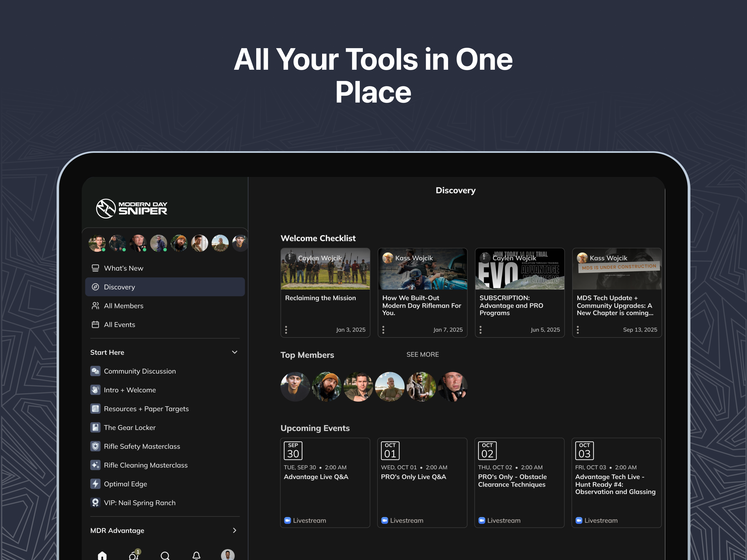This screenshot has width=747, height=560.
Task: Open the Advantage Live Q&A event
Action: click(325, 483)
